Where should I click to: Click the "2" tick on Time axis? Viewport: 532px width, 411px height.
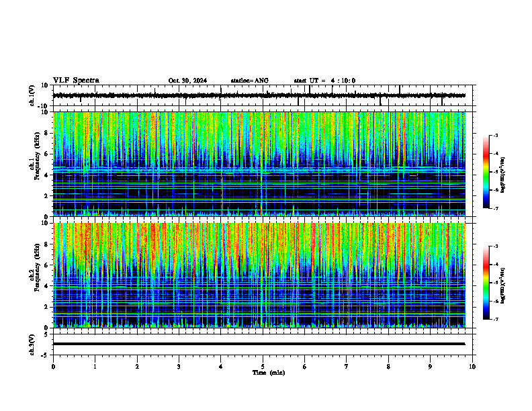coord(137,367)
